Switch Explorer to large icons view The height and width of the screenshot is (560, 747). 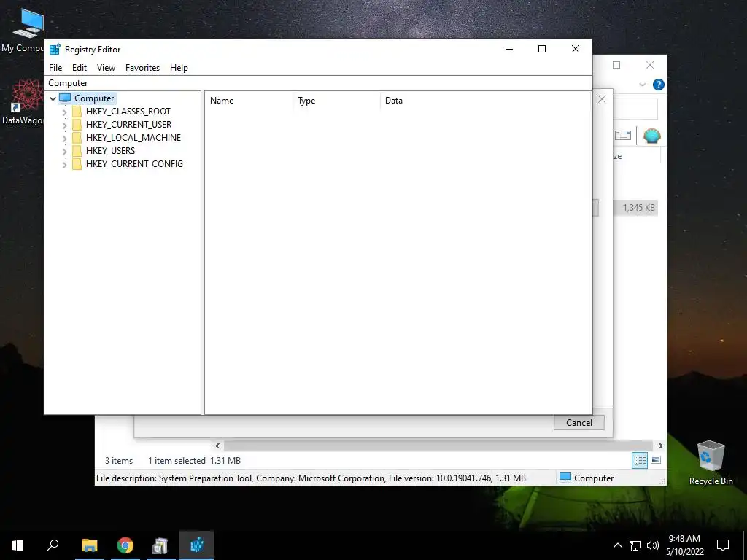tap(656, 460)
